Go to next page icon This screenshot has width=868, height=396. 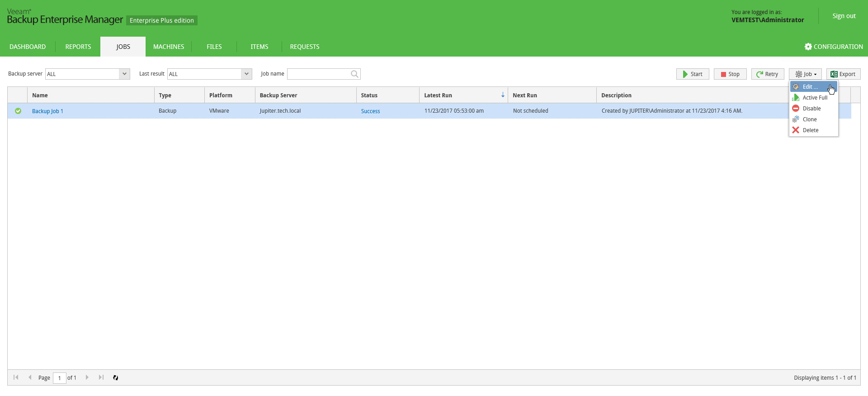coord(87,377)
